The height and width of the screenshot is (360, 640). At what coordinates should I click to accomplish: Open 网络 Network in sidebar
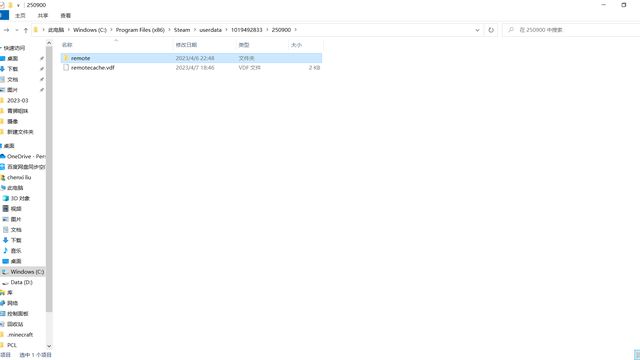12,303
